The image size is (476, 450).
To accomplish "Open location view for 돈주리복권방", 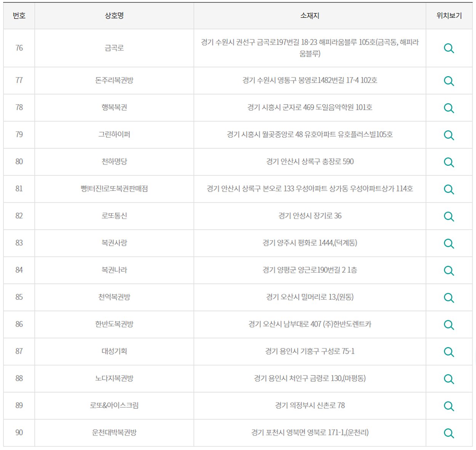I will coord(449,81).
